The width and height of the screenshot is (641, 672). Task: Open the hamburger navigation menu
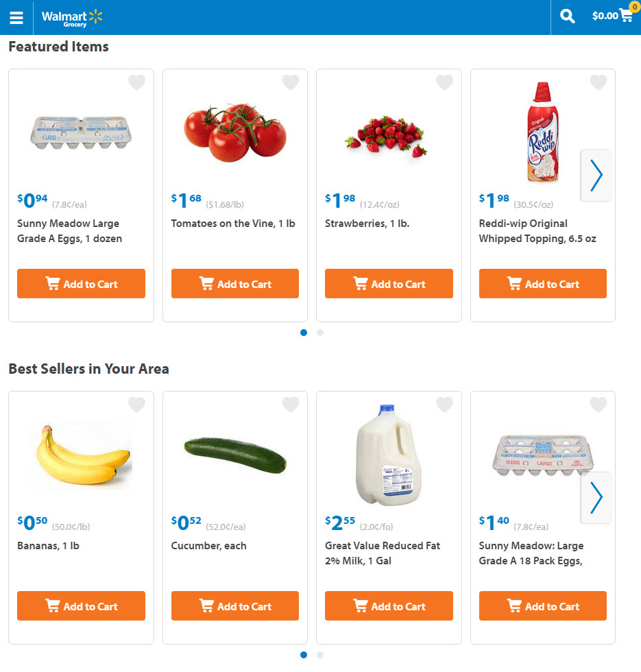[16, 17]
